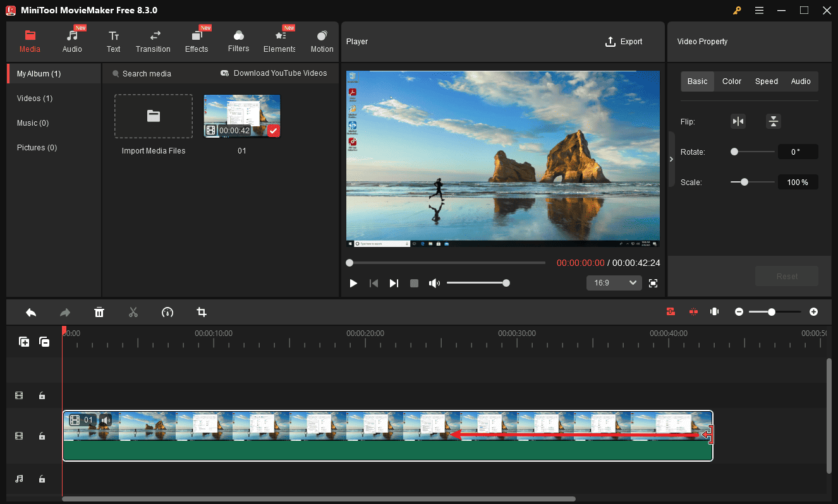Open the Transition tab
The image size is (838, 504).
pyautogui.click(x=153, y=41)
